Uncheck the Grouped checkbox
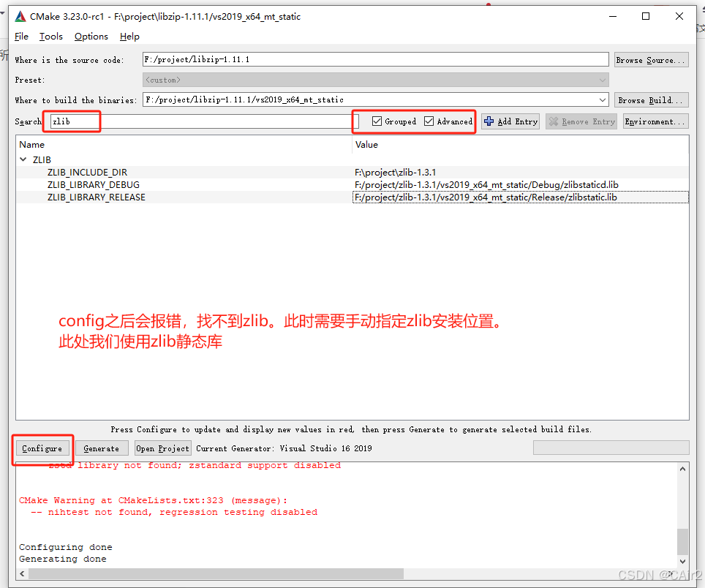This screenshot has height=588, width=705. [x=377, y=121]
